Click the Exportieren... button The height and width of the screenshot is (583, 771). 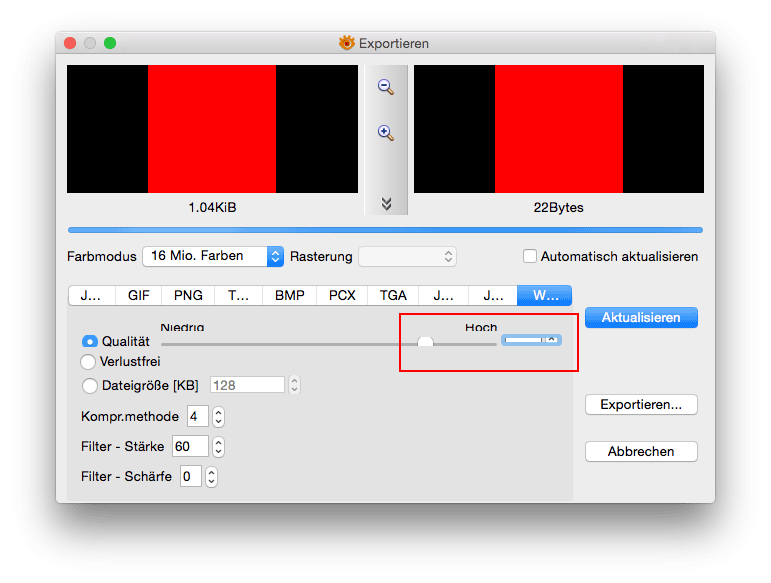[641, 405]
